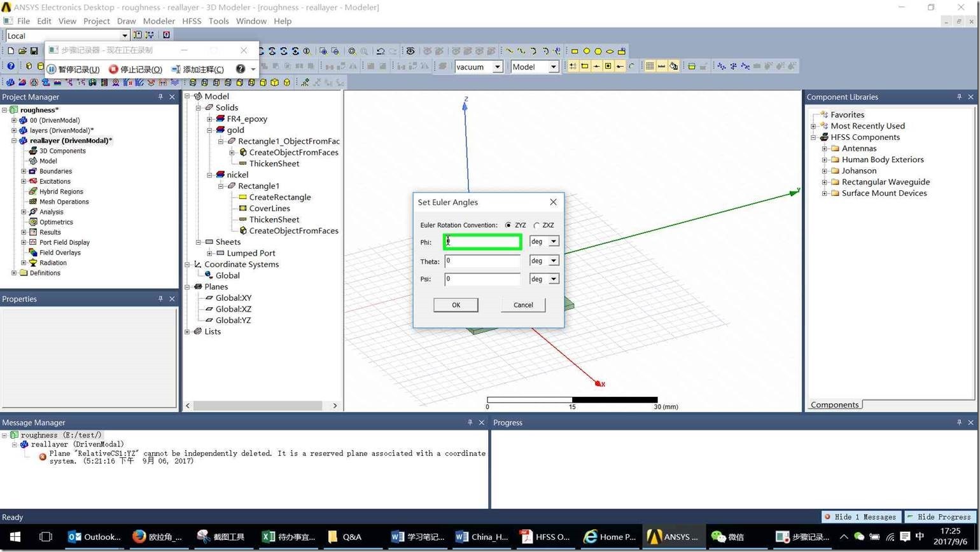The height and width of the screenshot is (552, 980).
Task: Click the grid plane toolbar icon
Action: tap(650, 66)
